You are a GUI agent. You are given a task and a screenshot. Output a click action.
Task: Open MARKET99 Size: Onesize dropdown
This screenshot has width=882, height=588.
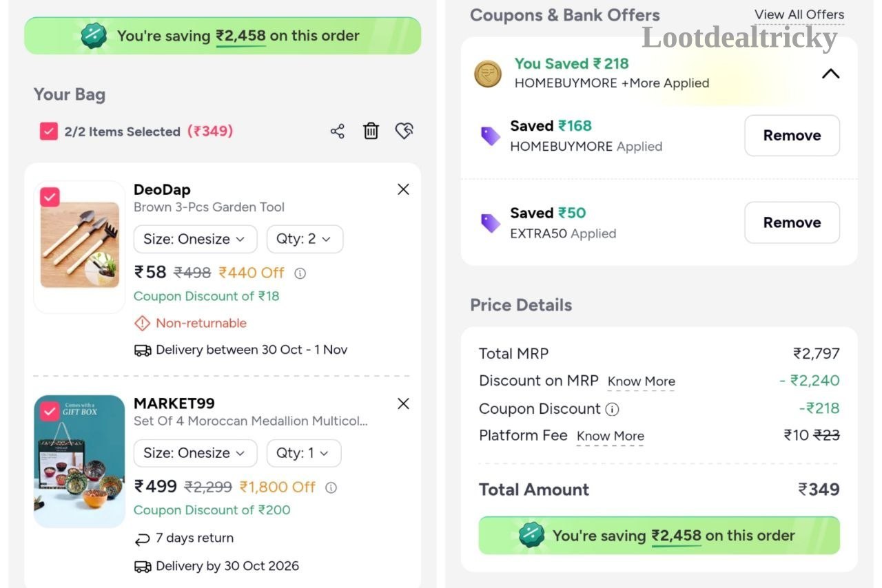195,453
